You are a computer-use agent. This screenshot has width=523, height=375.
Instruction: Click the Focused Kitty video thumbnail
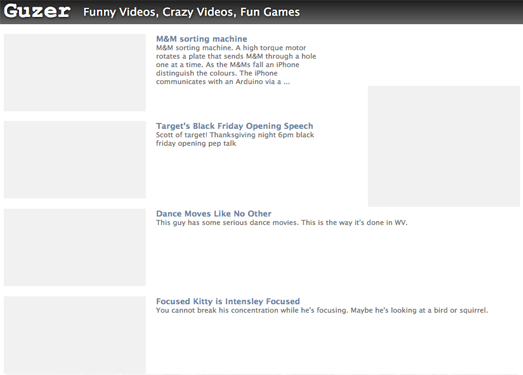coord(75,335)
